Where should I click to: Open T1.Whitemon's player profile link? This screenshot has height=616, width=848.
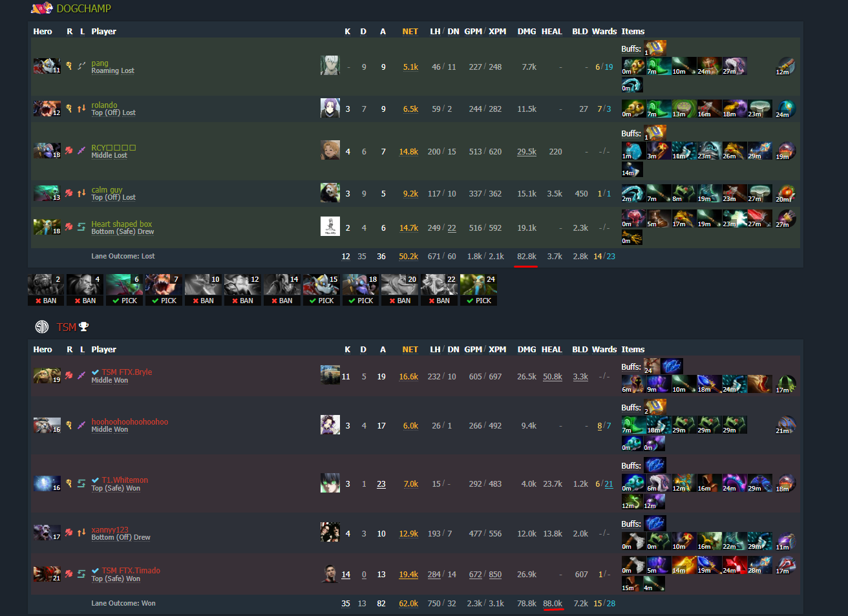point(125,480)
